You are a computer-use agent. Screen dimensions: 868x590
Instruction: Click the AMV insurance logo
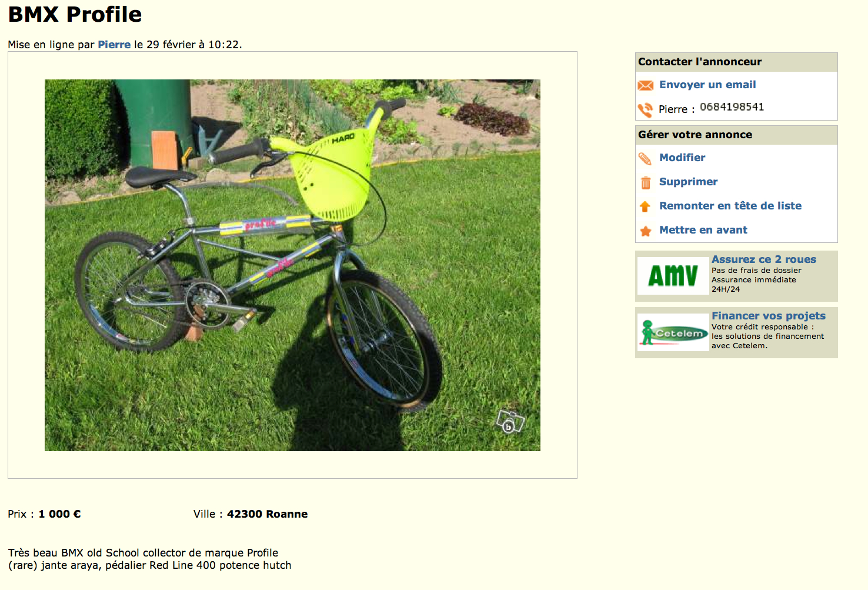click(673, 276)
